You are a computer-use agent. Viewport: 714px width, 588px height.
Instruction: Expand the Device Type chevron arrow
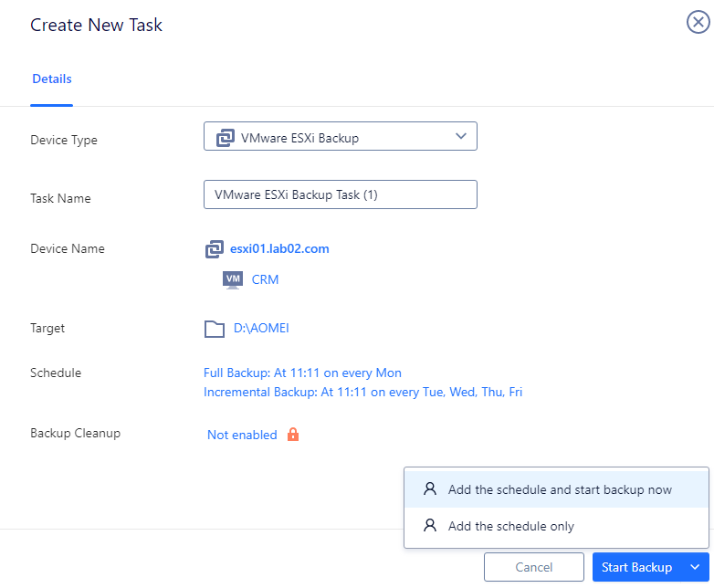pyautogui.click(x=461, y=136)
